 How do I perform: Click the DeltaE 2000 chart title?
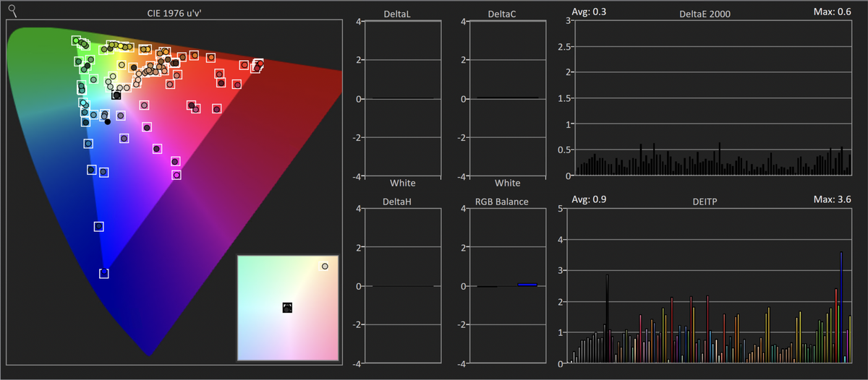pyautogui.click(x=705, y=13)
